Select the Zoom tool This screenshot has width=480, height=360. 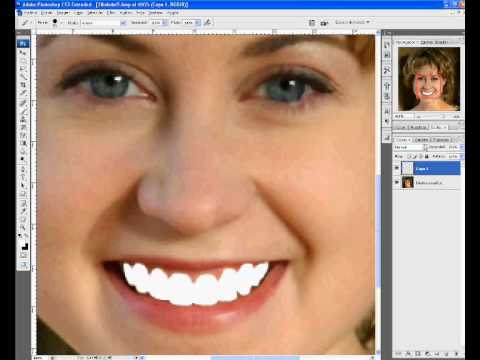24,228
